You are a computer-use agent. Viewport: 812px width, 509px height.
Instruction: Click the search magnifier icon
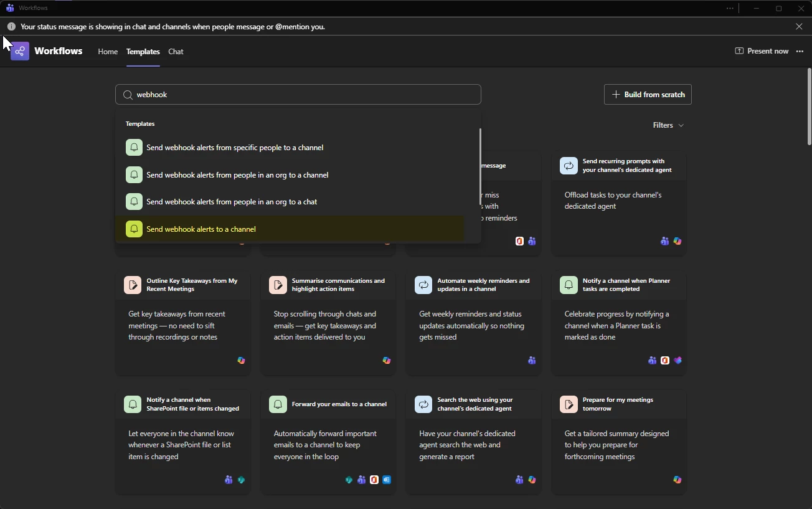pos(128,95)
